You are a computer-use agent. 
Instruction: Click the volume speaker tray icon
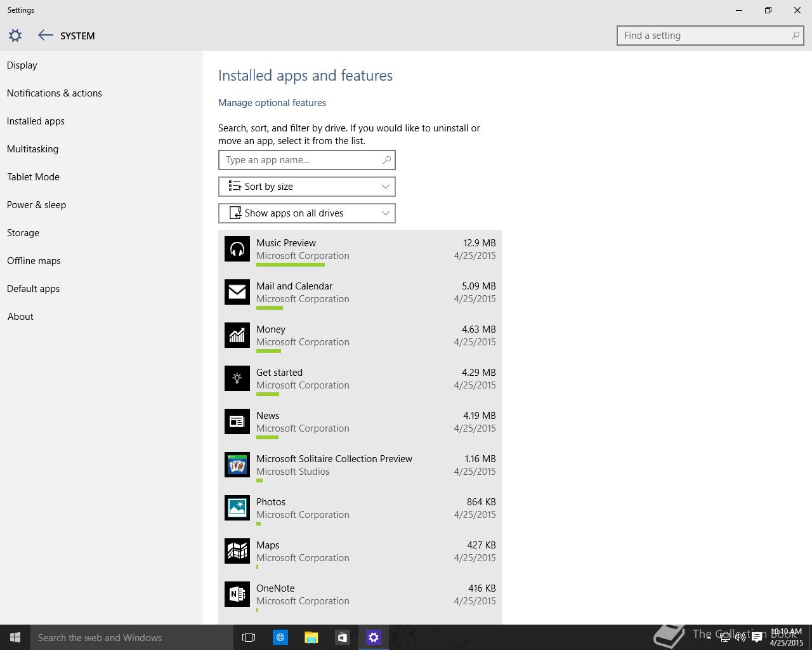coord(740,638)
